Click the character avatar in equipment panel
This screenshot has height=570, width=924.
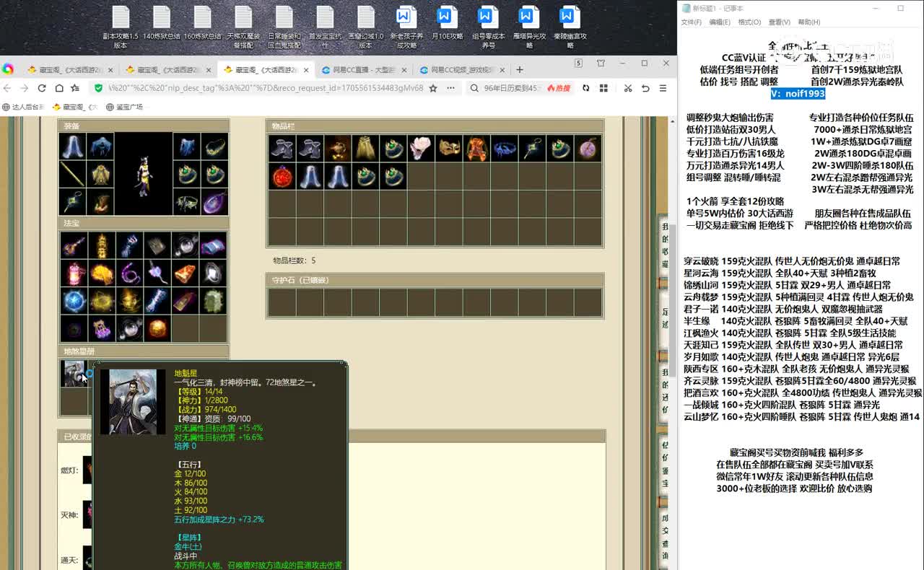[x=144, y=174]
